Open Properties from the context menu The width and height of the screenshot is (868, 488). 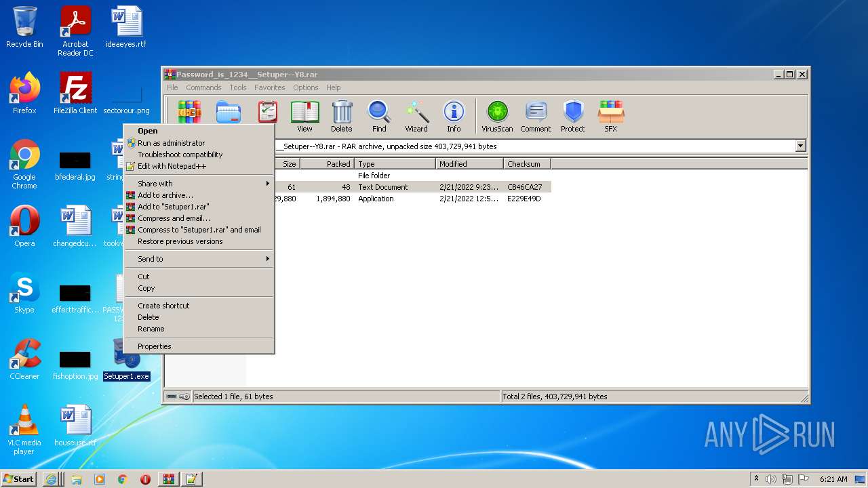(199, 346)
